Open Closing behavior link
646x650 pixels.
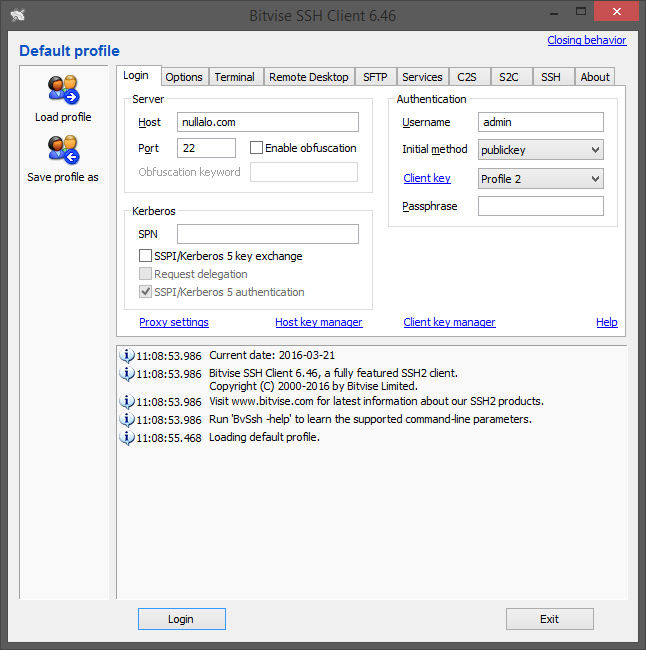(587, 40)
